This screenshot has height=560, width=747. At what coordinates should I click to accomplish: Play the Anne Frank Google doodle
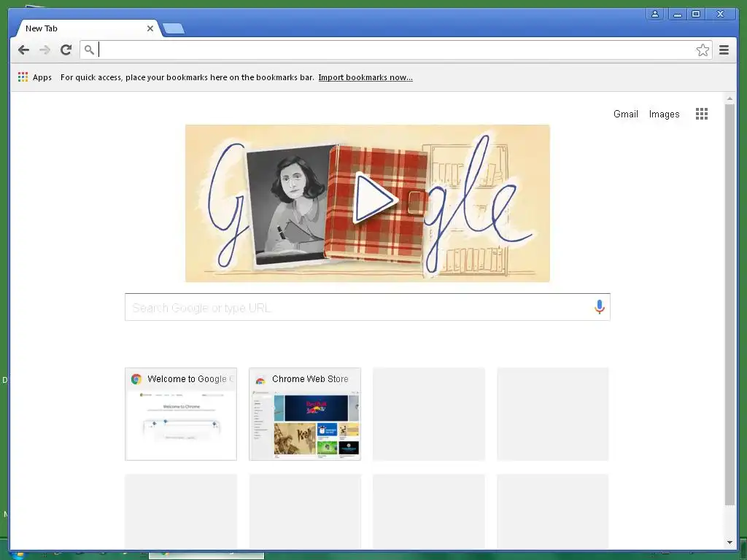point(375,199)
